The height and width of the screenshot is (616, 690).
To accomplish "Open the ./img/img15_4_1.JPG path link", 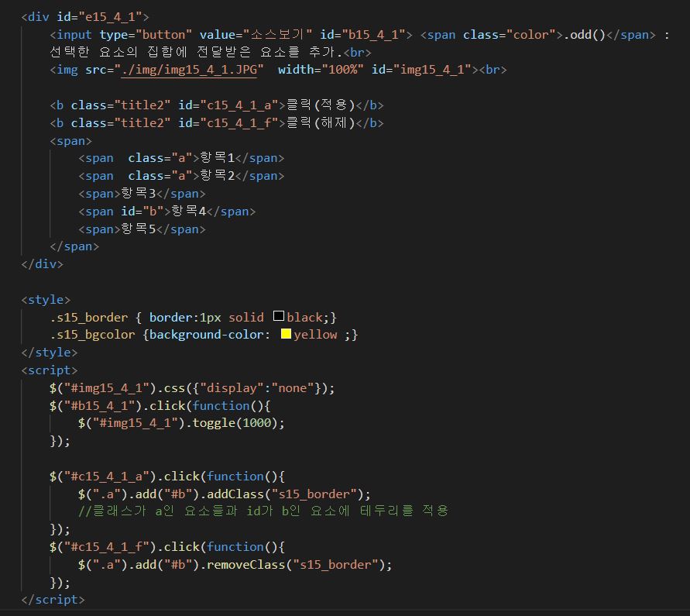I will pyautogui.click(x=189, y=70).
